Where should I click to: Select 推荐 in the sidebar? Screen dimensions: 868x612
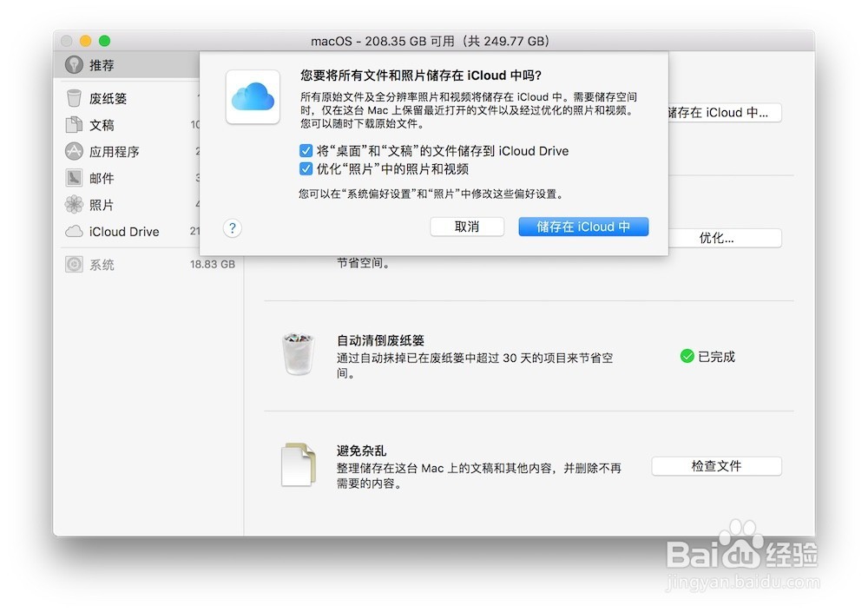(x=127, y=65)
